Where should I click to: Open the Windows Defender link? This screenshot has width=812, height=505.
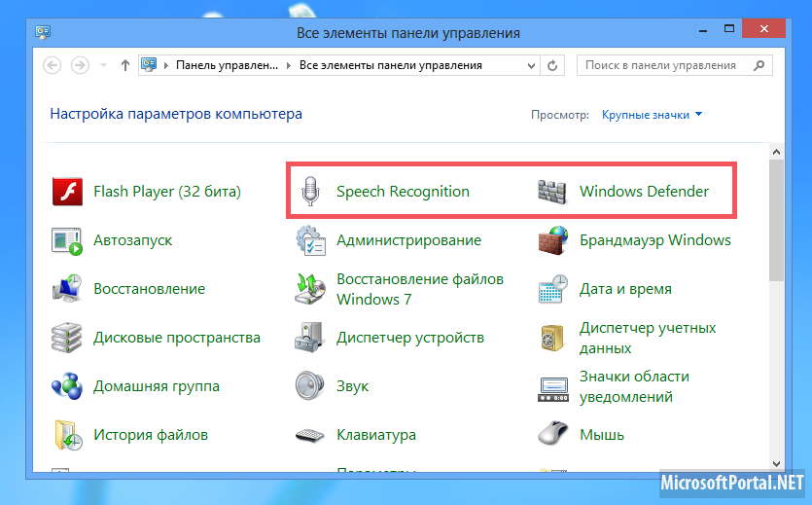[x=644, y=191]
